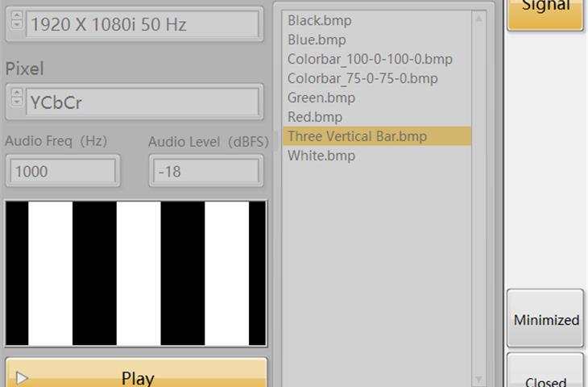The image size is (588, 387).
Task: Click the Audio Freq field showing 1000
Action: [63, 171]
